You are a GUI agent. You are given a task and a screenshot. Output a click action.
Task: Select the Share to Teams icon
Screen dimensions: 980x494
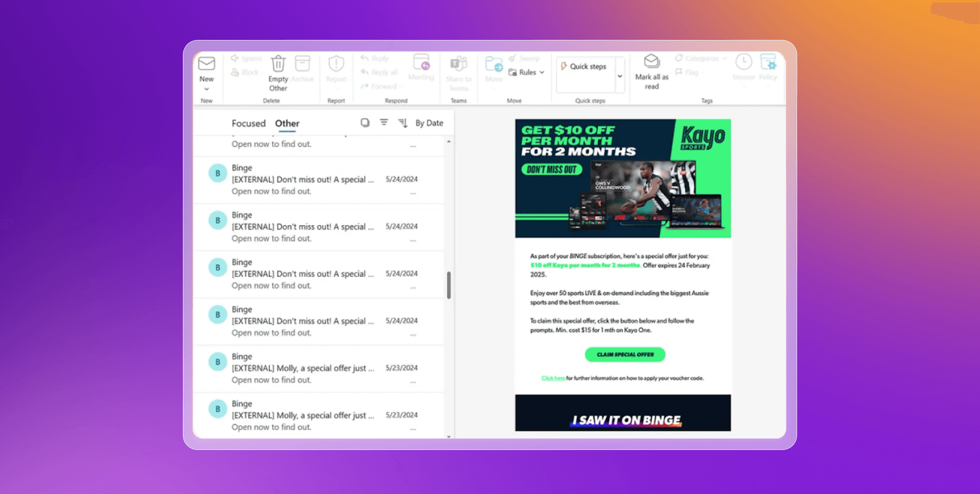pyautogui.click(x=458, y=63)
